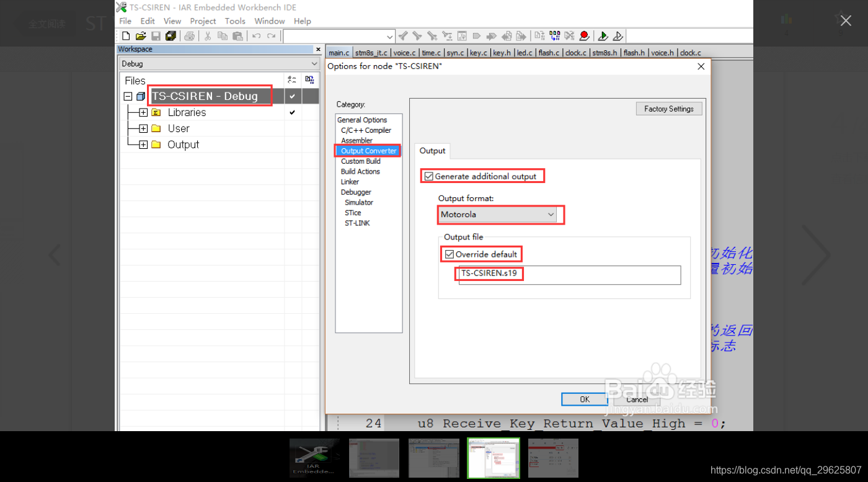Screen dimensions: 868x482
Task: Go to the previous image arrow
Action: point(55,255)
